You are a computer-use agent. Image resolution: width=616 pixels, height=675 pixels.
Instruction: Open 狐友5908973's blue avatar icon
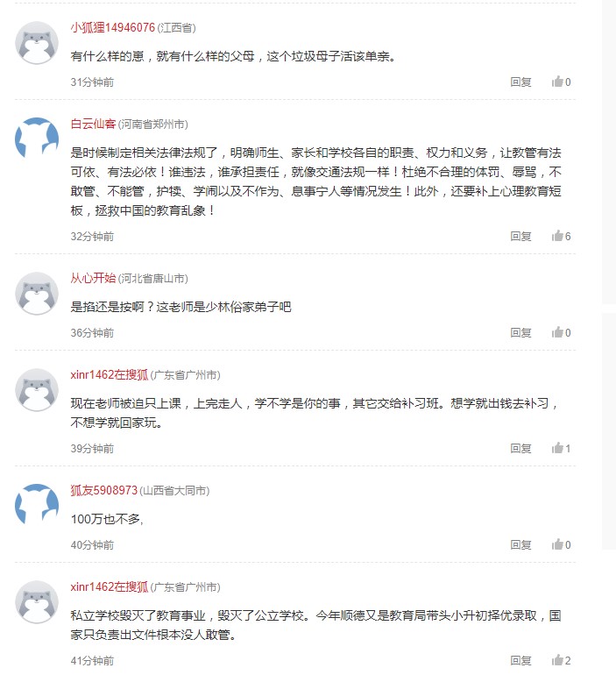pos(38,506)
